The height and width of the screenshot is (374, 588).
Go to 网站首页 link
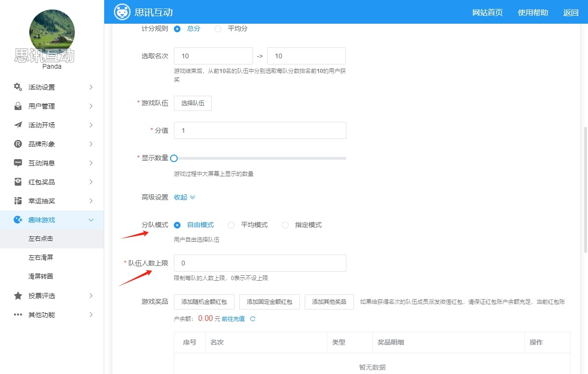[x=488, y=12]
